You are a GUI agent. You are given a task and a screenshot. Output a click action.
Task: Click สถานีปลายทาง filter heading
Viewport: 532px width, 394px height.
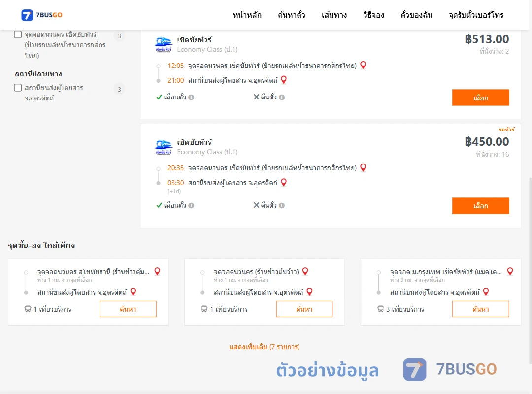click(38, 74)
